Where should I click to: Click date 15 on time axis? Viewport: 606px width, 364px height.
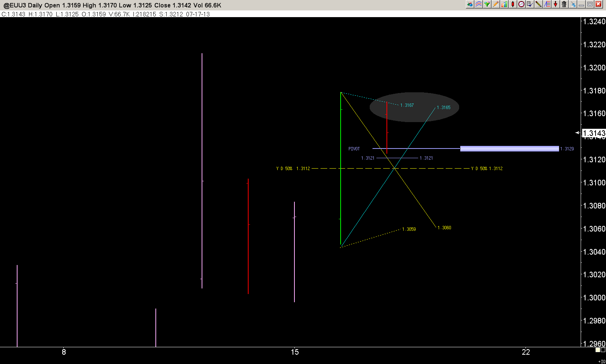[295, 352]
